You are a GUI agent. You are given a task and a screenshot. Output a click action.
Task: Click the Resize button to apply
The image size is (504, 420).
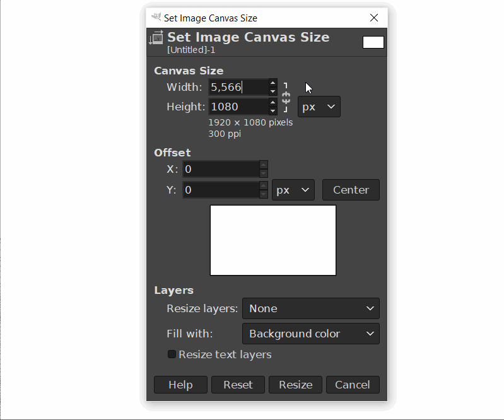295,385
